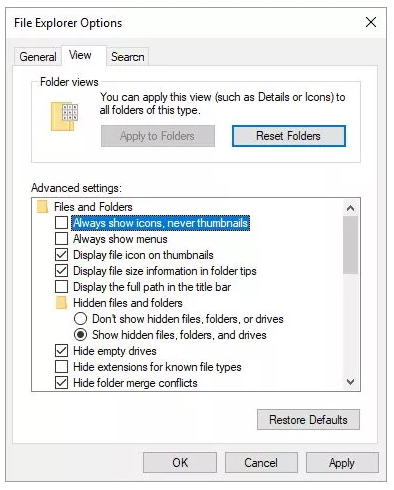Switch to the General tab
The height and width of the screenshot is (490, 394).
(38, 57)
